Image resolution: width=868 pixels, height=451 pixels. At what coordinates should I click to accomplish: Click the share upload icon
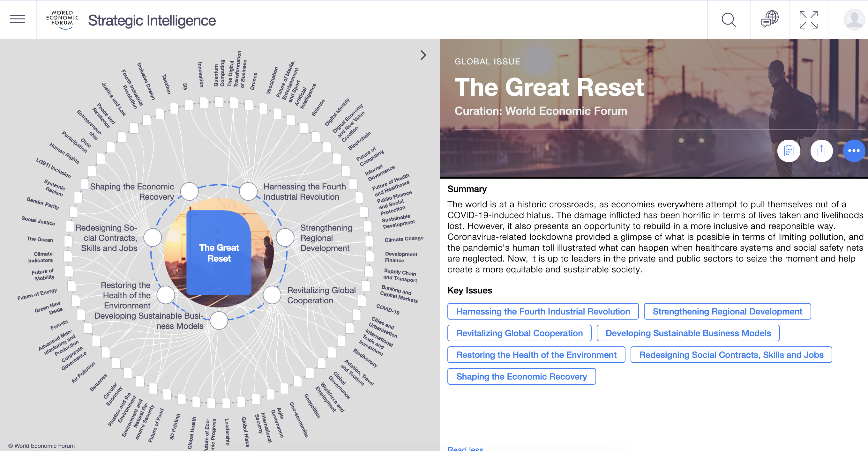(x=821, y=151)
